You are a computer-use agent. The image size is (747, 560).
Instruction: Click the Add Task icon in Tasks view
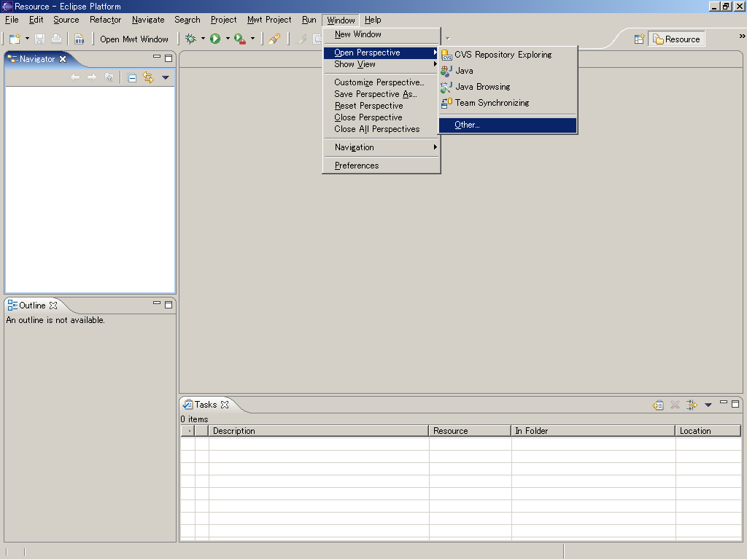[x=658, y=405]
